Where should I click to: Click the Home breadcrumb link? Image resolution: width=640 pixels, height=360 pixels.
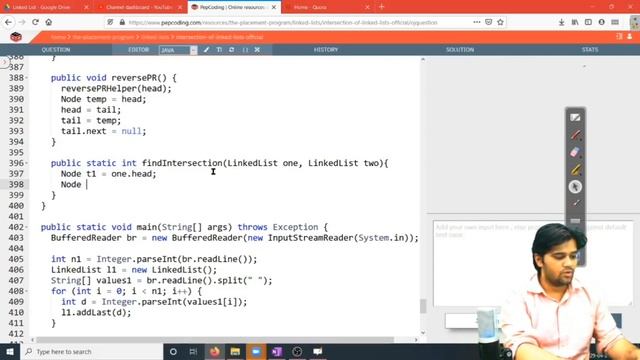point(58,37)
